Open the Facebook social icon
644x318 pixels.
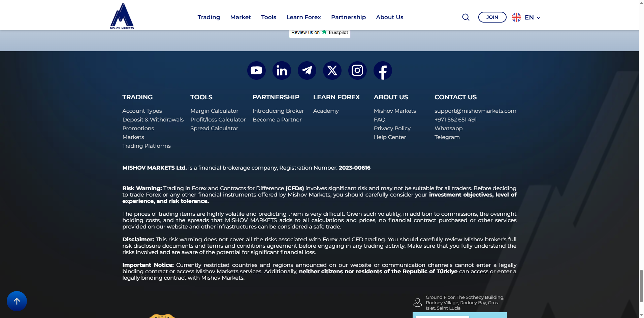(x=383, y=71)
